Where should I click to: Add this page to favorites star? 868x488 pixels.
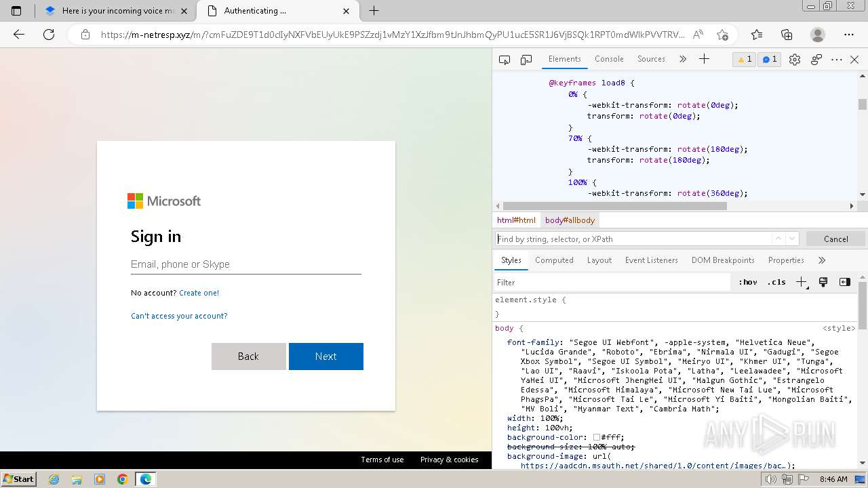[x=722, y=35]
